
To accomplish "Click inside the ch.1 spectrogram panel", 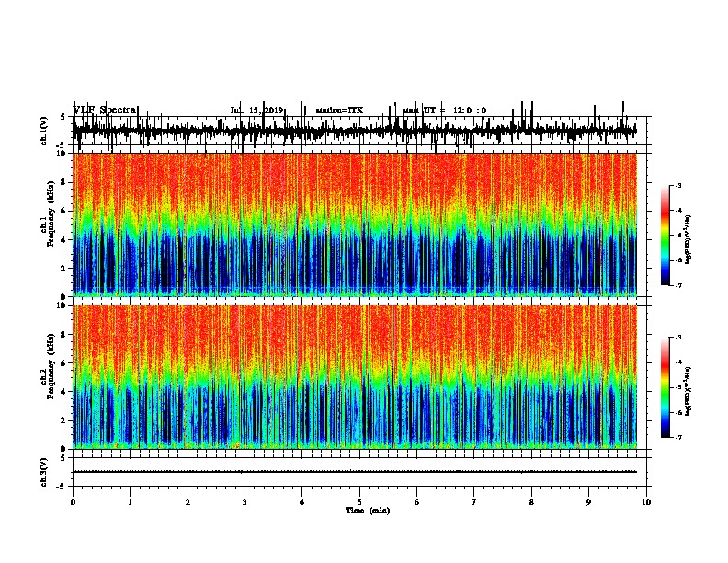I will pos(355,224).
